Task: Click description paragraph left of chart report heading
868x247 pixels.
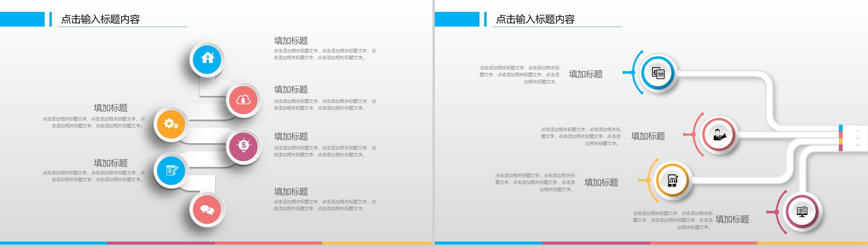Action: click(x=535, y=182)
